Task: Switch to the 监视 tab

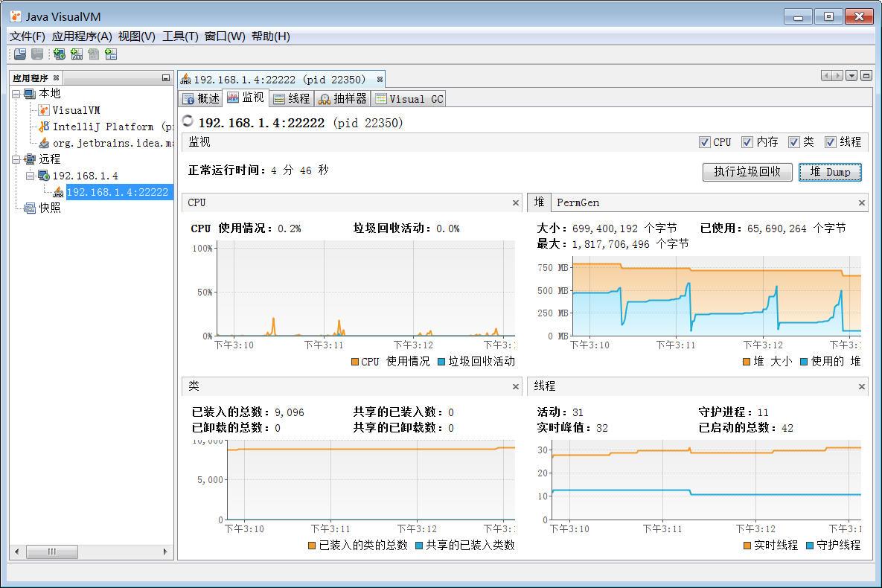Action: point(246,98)
